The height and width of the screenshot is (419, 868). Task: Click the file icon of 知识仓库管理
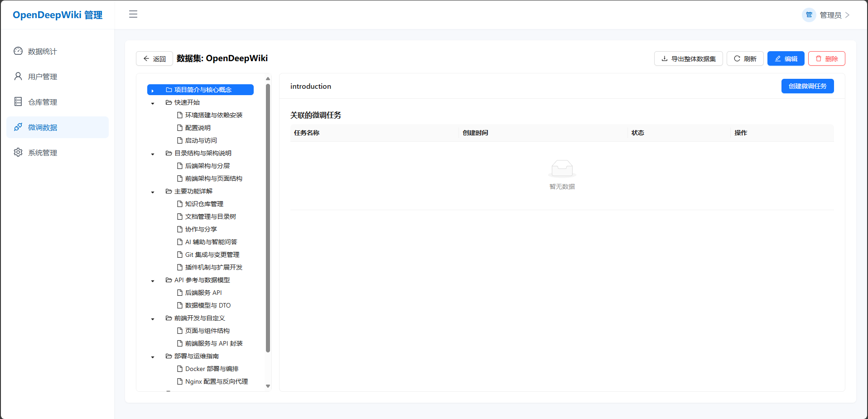coord(180,204)
